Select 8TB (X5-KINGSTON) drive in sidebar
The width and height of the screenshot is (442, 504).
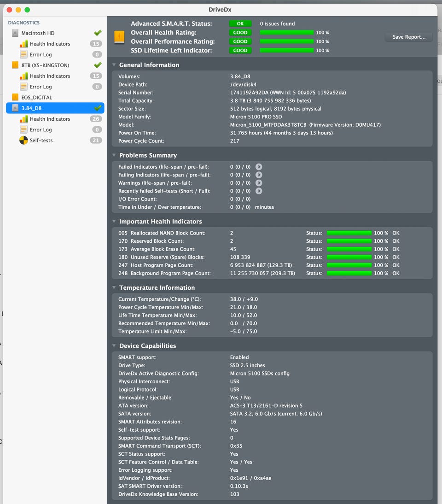coord(55,65)
